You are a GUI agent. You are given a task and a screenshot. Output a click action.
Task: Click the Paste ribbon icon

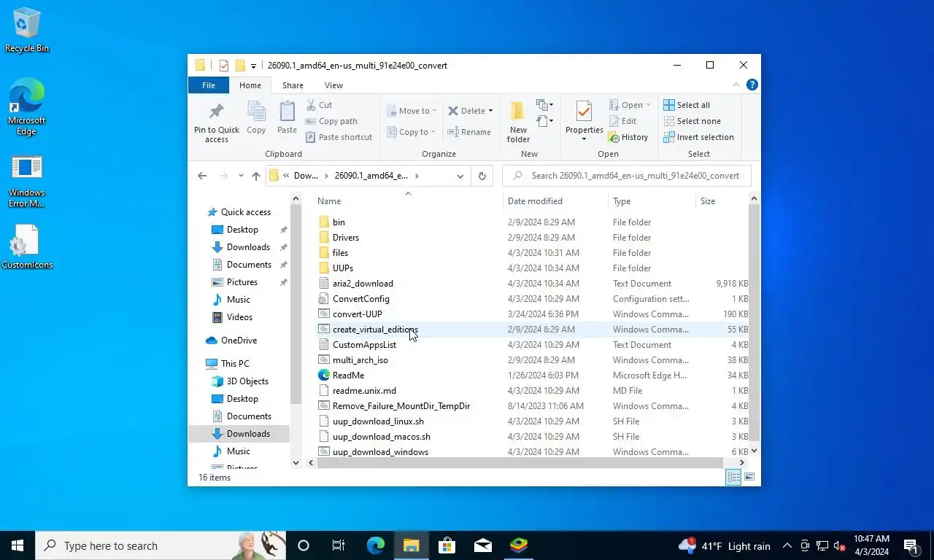click(287, 118)
